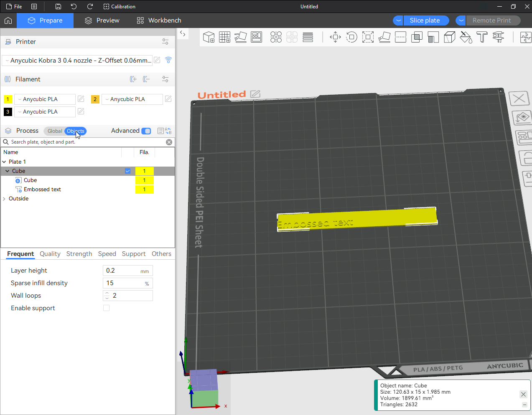Select the Rotate tool in toolbar
The height and width of the screenshot is (415, 532).
click(352, 37)
